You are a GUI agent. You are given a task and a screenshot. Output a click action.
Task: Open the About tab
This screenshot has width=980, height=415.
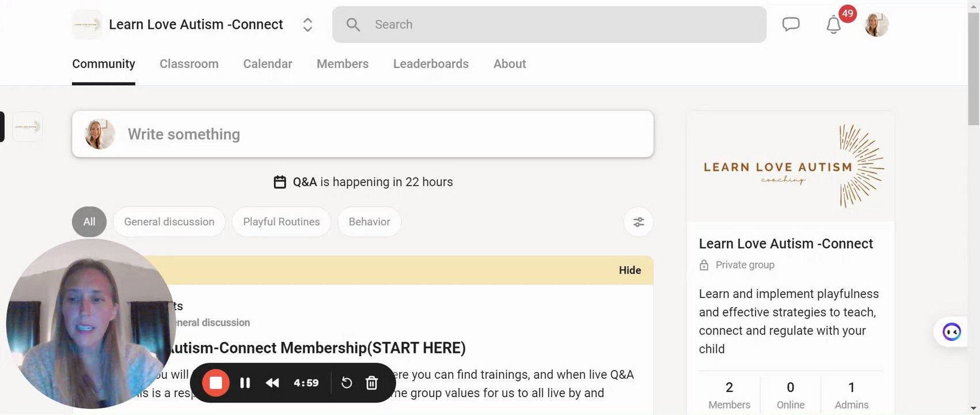coord(510,64)
